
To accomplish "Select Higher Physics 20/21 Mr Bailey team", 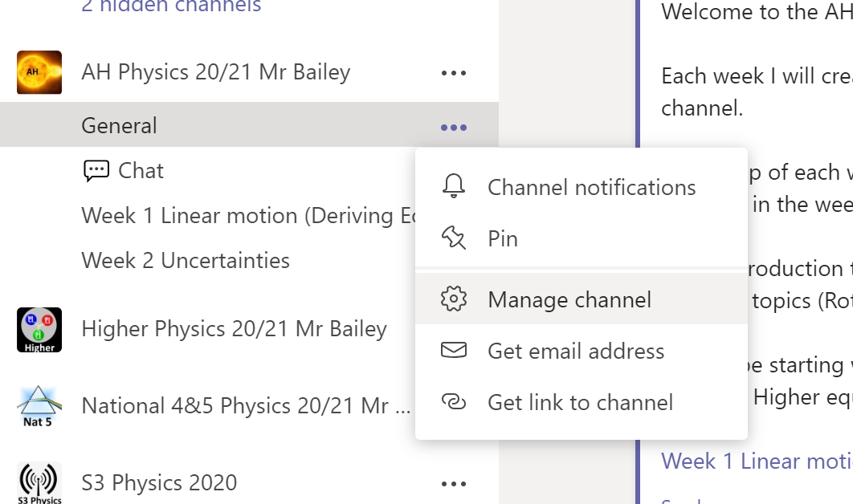I will click(234, 329).
